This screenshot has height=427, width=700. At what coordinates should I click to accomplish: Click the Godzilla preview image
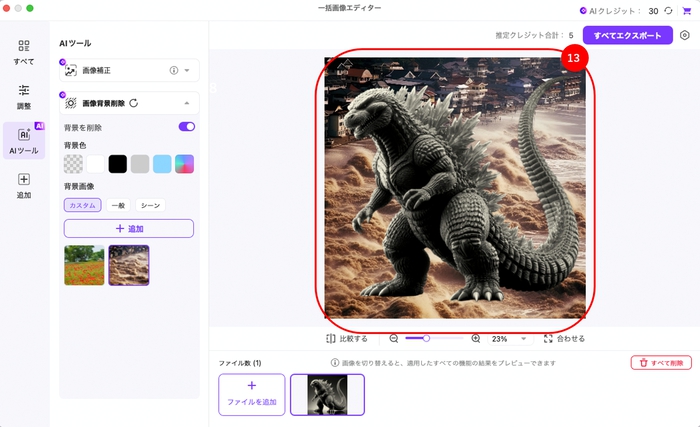point(455,188)
